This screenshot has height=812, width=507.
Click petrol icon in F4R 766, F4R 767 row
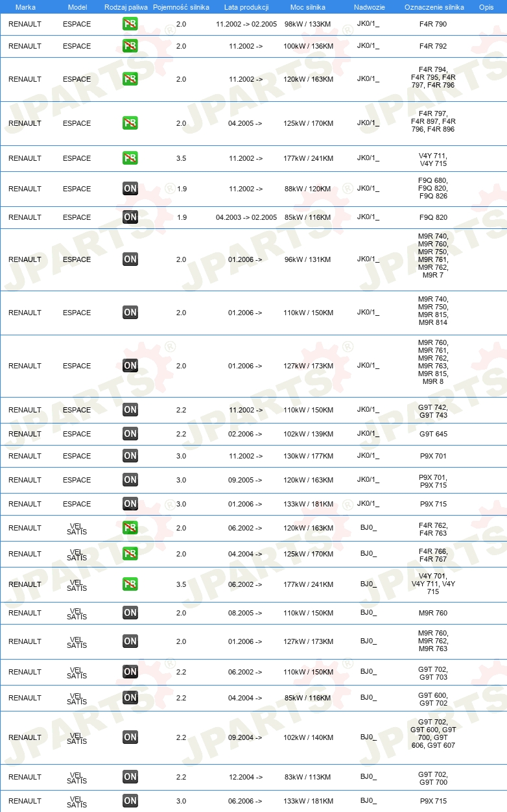[x=130, y=554]
